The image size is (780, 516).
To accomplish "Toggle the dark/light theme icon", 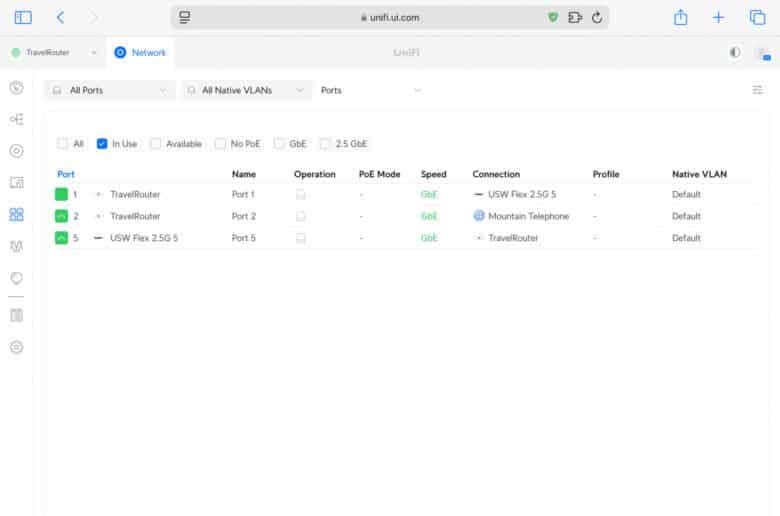I will coord(735,52).
